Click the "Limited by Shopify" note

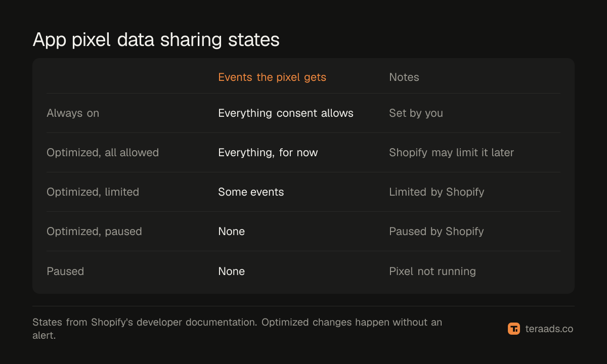coord(437,192)
